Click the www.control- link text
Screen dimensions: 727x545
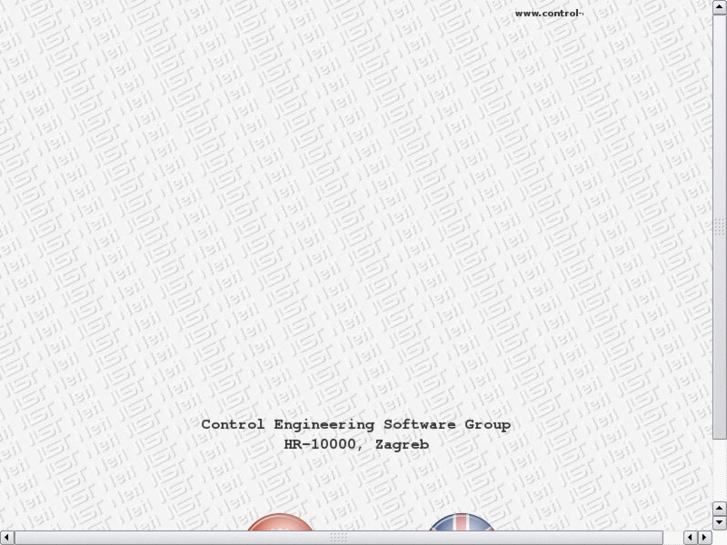(x=549, y=13)
